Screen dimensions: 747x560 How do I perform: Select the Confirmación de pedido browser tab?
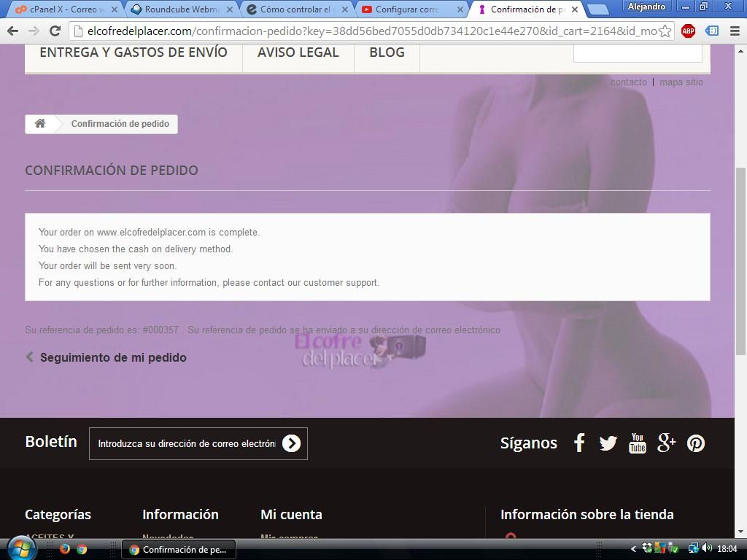[x=527, y=9]
